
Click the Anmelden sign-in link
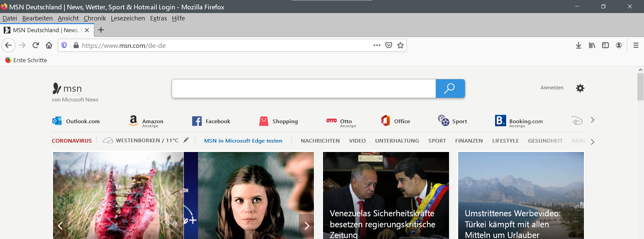pos(552,88)
